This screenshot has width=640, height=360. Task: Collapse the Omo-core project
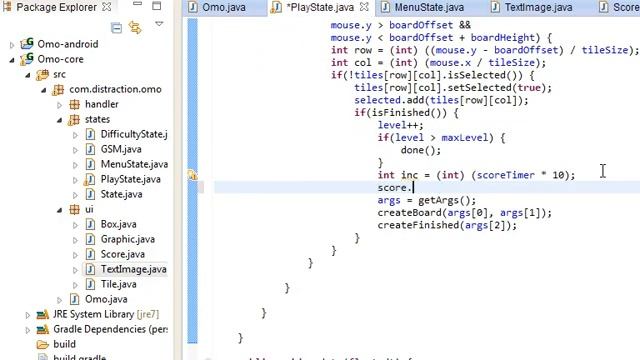[12, 60]
